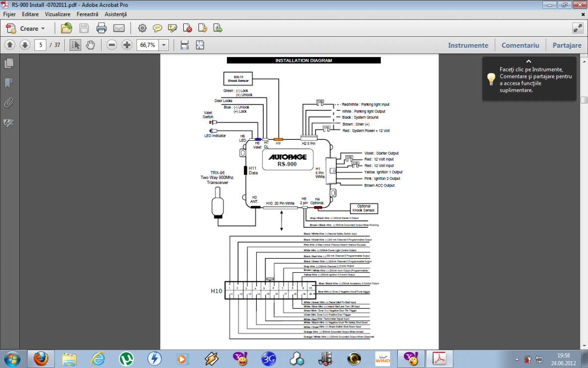Click the page number field showing 5
The height and width of the screenshot is (368, 588).
(x=40, y=45)
